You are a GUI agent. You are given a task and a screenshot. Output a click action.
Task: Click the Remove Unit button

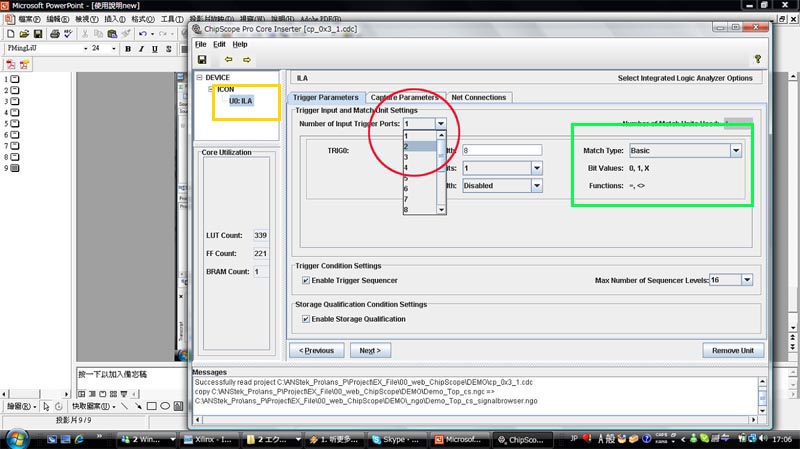click(733, 351)
